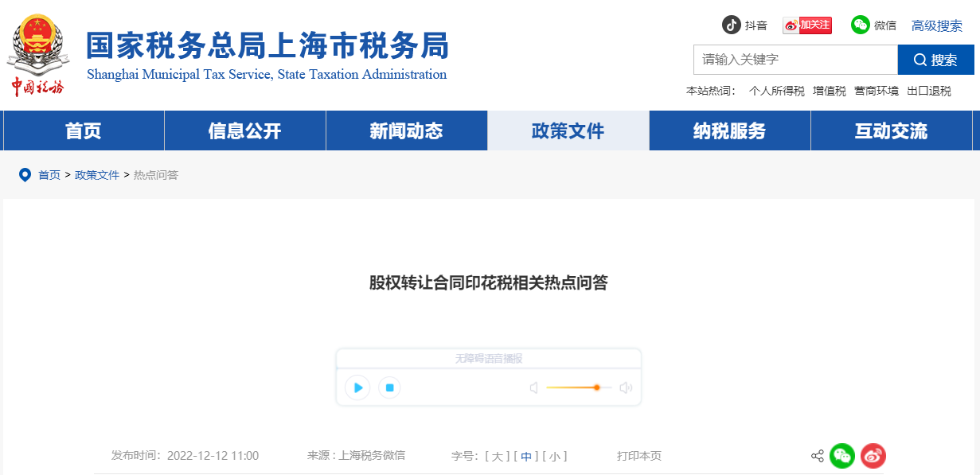980x475 pixels.
Task: Click the louder speaker icon on the right
Action: point(627,387)
